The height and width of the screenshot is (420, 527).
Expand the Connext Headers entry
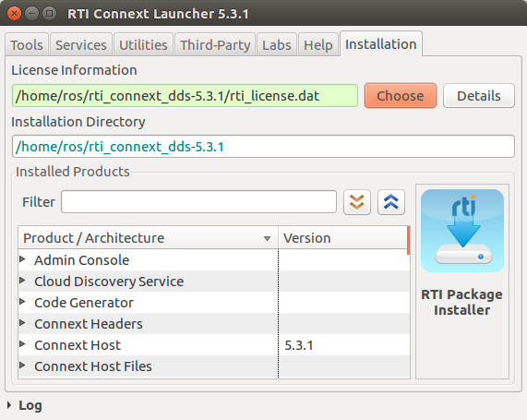(22, 323)
